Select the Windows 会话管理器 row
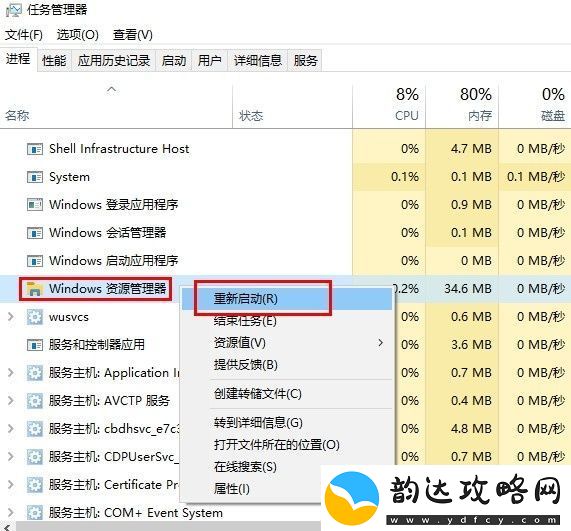 (x=286, y=233)
